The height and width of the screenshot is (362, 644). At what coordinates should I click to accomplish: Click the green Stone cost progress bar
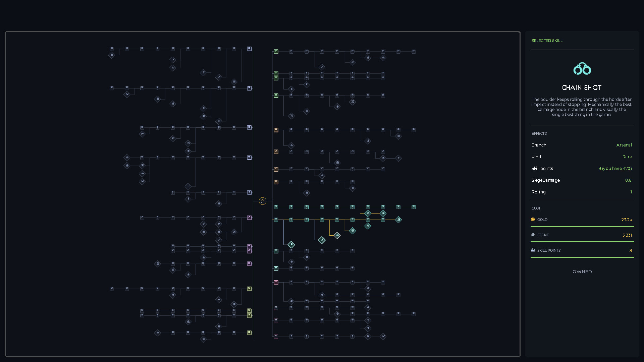click(x=582, y=242)
